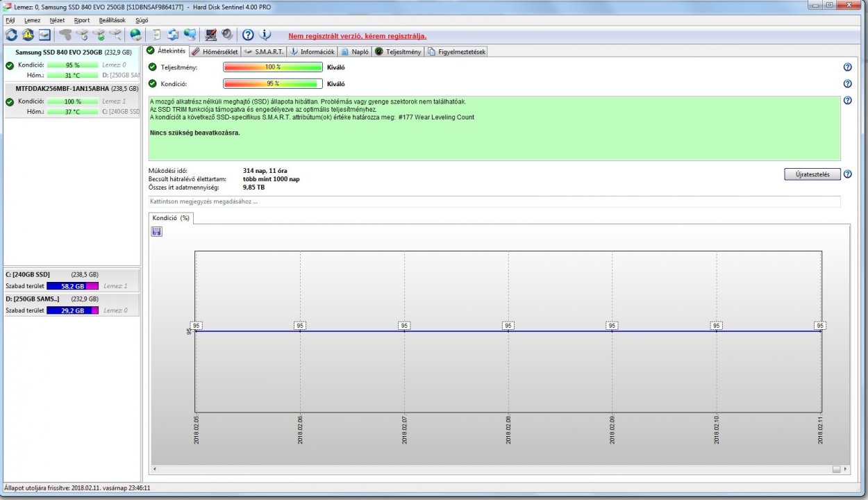Select the Kondíció (%) chart tab
The image size is (868, 500).
click(172, 218)
